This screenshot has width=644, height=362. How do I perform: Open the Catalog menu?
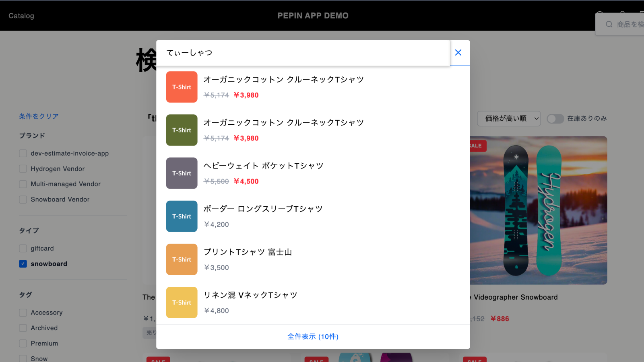(21, 16)
